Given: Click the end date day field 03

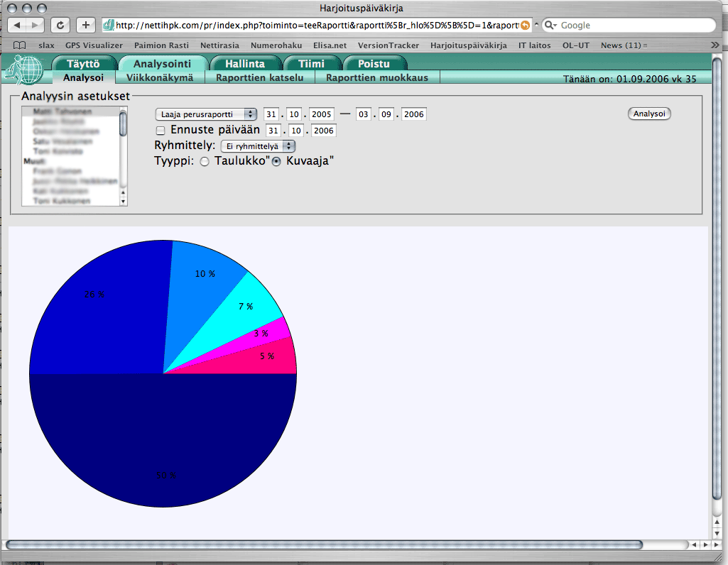Looking at the screenshot, I should click(x=364, y=114).
